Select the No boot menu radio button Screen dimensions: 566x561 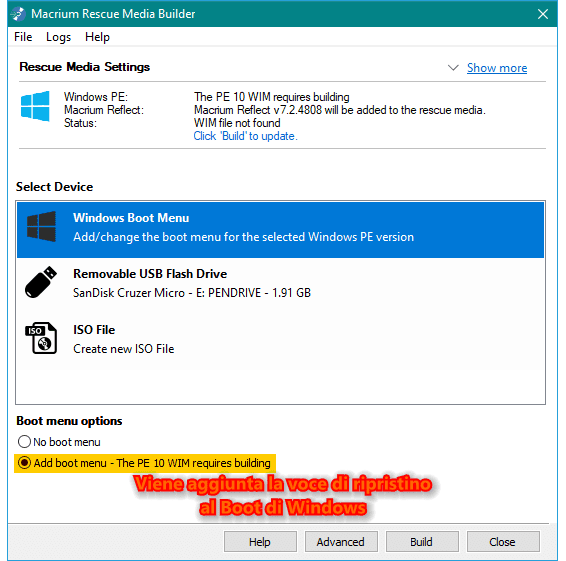pyautogui.click(x=24, y=442)
